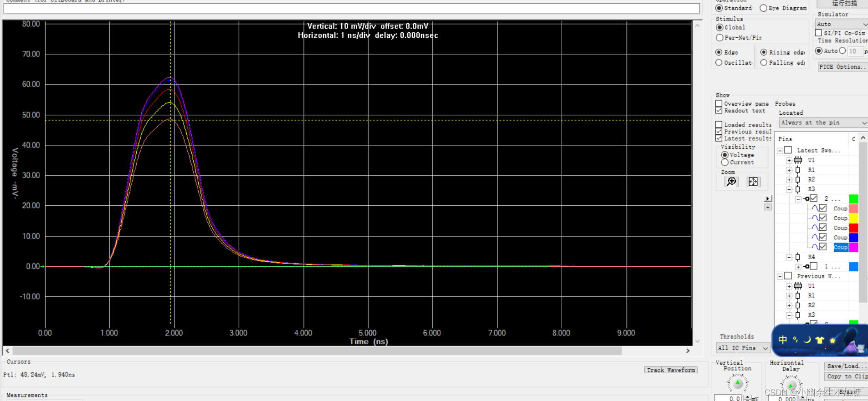
Task: Click the Save/Load button
Action: coord(846,366)
